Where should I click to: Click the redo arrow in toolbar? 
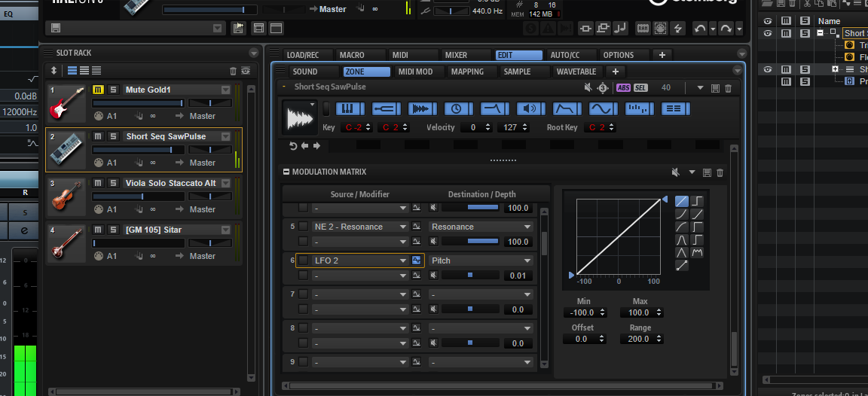tap(726, 28)
